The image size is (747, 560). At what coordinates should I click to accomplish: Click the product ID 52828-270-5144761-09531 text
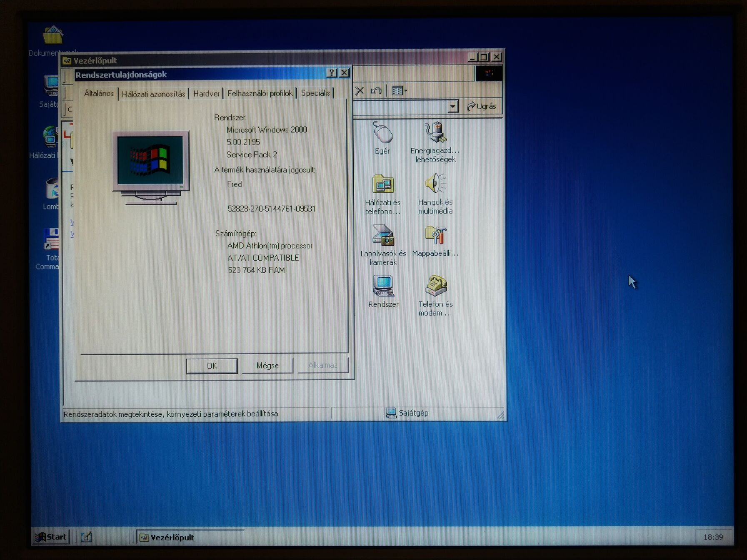[x=271, y=209]
